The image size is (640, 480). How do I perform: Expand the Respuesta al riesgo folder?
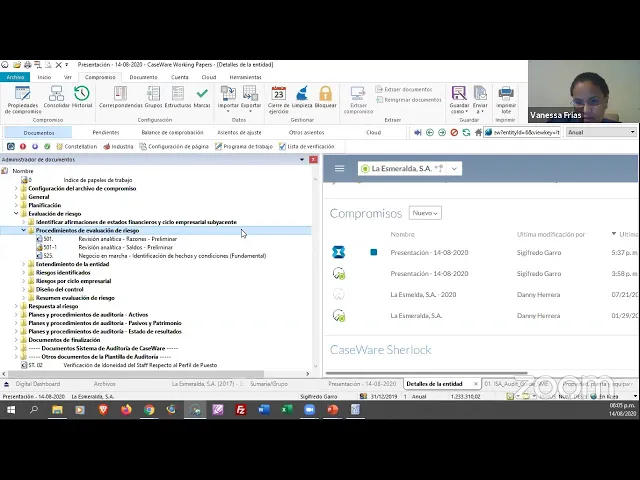pos(16,306)
